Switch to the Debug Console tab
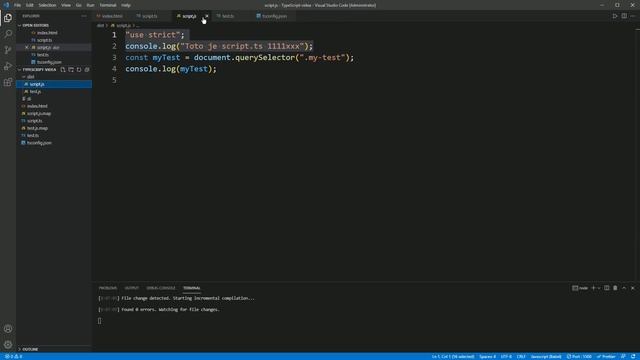This screenshot has height=360, width=640. click(161, 288)
